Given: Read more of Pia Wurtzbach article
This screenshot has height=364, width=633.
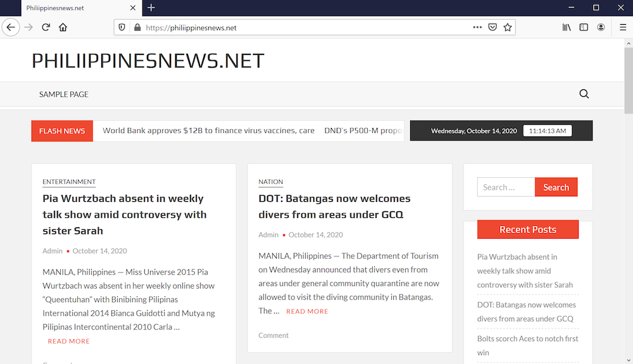Looking at the screenshot, I should click(68, 341).
